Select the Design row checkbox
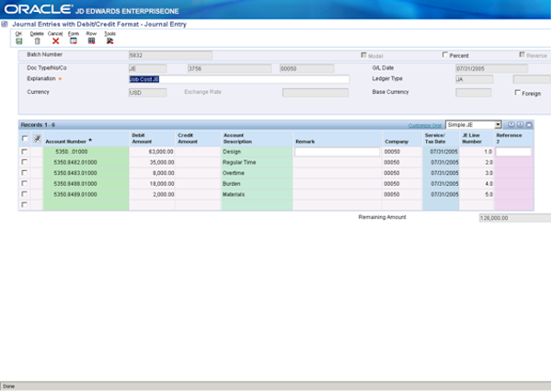Viewport: 552px width, 392px height. point(24,152)
